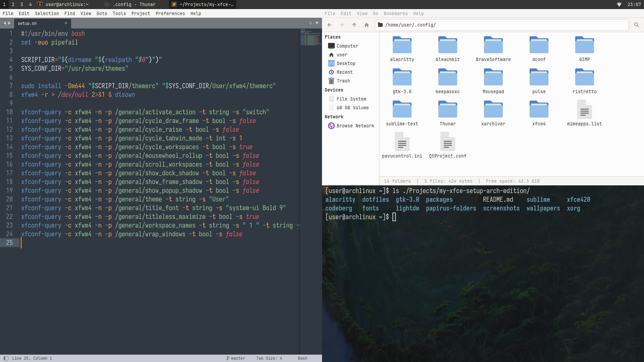This screenshot has width=644, height=362.
Task: Click the Sublime minimap preview
Action: click(x=311, y=37)
